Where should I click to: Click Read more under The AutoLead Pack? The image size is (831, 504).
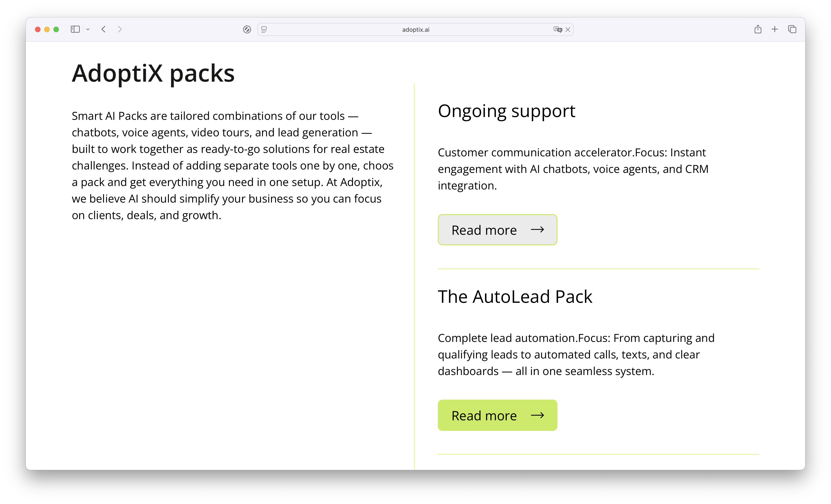tap(497, 415)
